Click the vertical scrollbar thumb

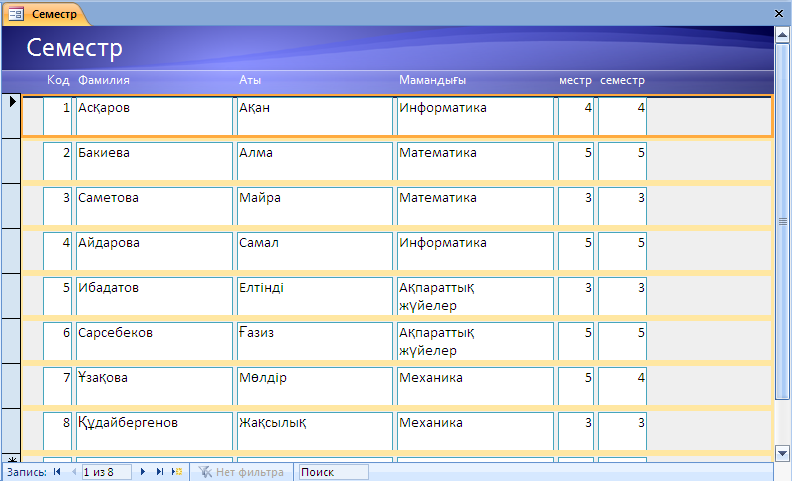click(782, 221)
